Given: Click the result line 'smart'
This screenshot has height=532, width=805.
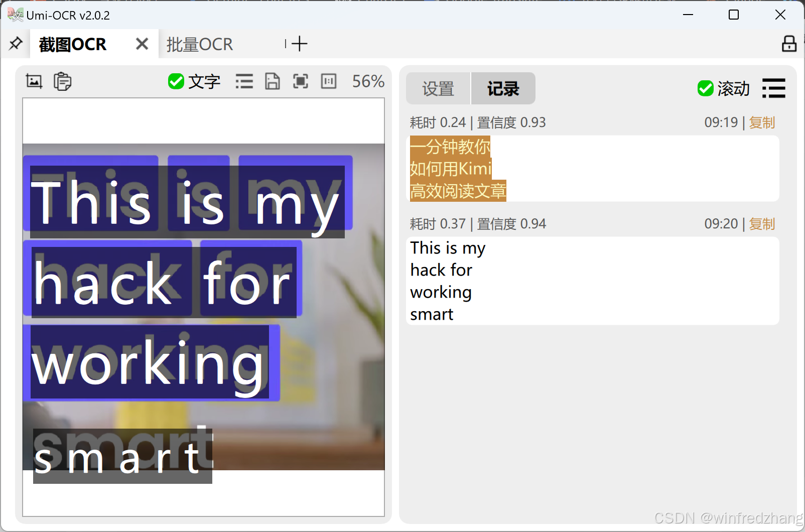Looking at the screenshot, I should [432, 314].
